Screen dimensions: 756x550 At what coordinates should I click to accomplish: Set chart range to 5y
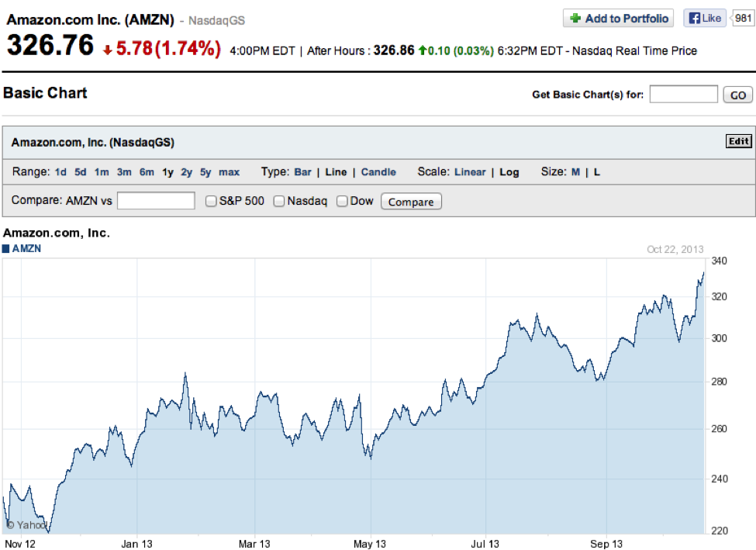tap(206, 172)
